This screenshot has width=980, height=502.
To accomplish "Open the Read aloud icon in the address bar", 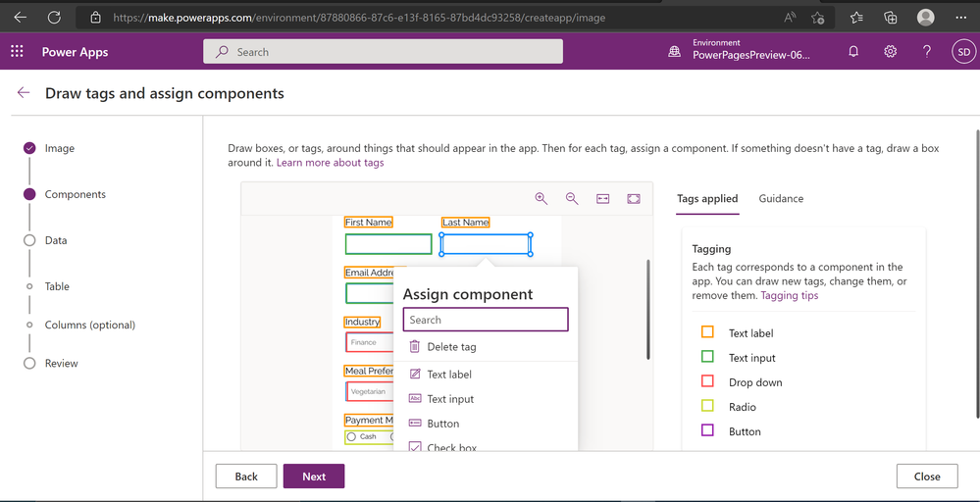I will tap(790, 18).
